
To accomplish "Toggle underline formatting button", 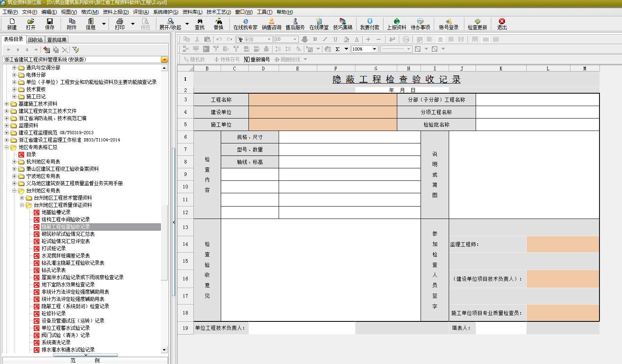I will coord(335,39).
